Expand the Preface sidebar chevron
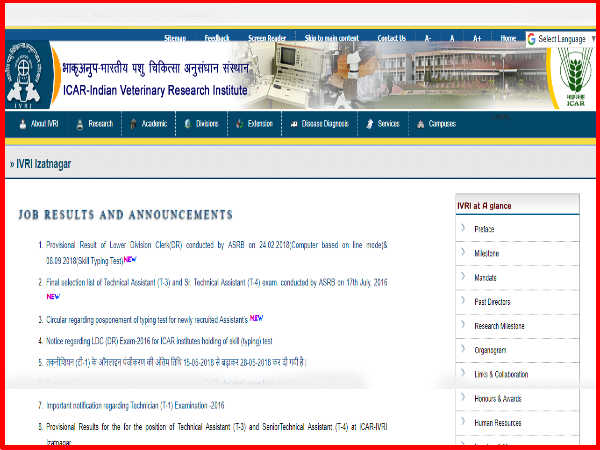Image resolution: width=600 pixels, height=450 pixels. click(x=463, y=229)
